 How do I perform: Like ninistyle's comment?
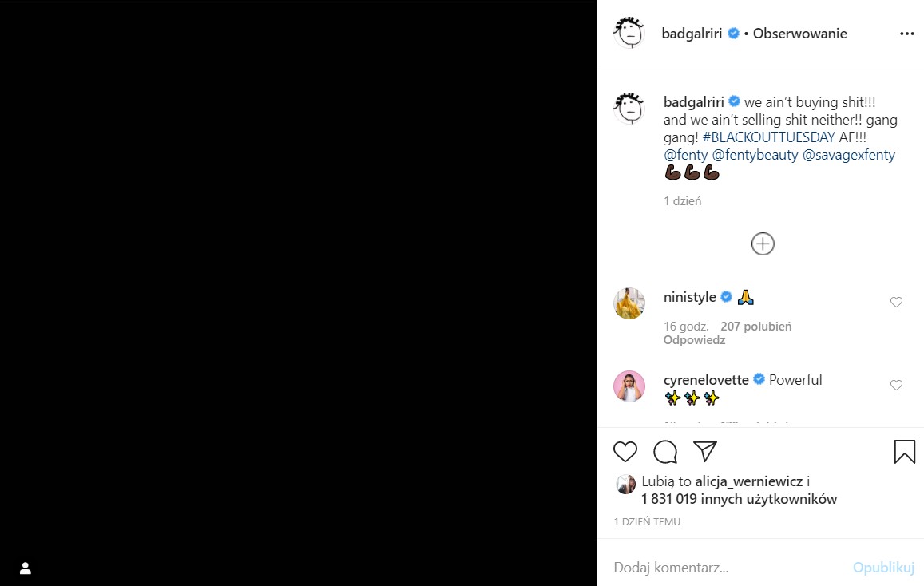pyautogui.click(x=896, y=302)
